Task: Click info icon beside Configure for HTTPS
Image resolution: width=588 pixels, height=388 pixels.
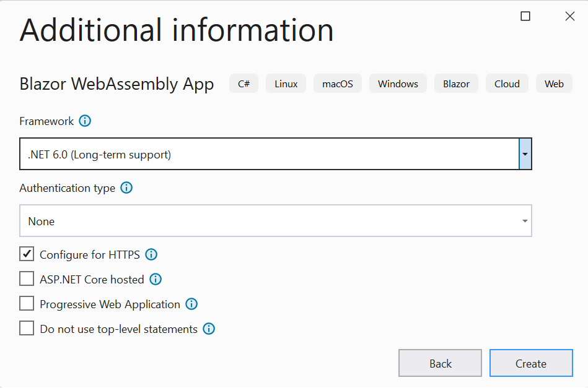Action: click(x=151, y=255)
